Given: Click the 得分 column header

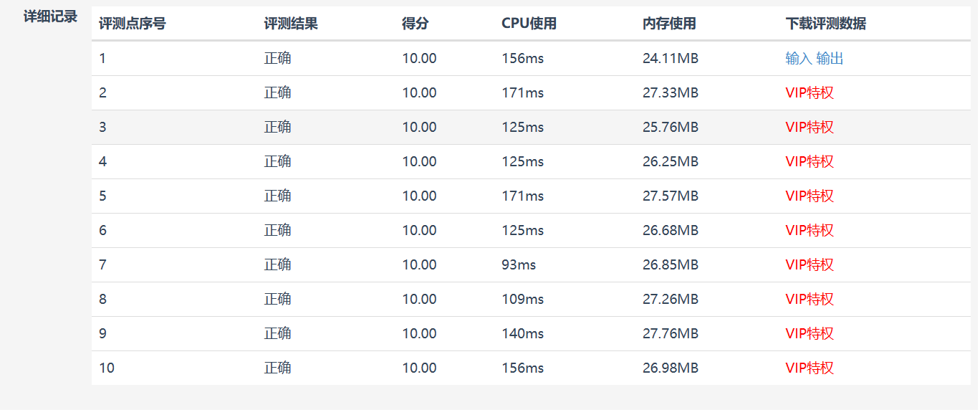Looking at the screenshot, I should click(415, 24).
